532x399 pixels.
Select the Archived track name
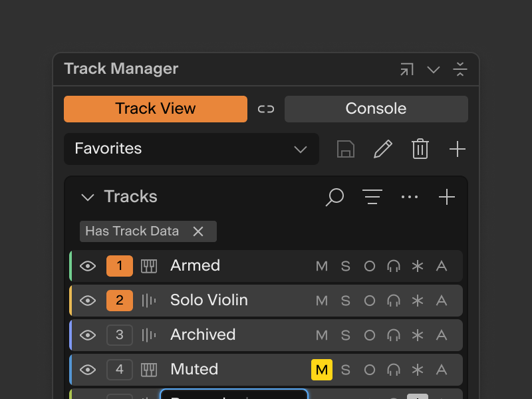tap(203, 335)
